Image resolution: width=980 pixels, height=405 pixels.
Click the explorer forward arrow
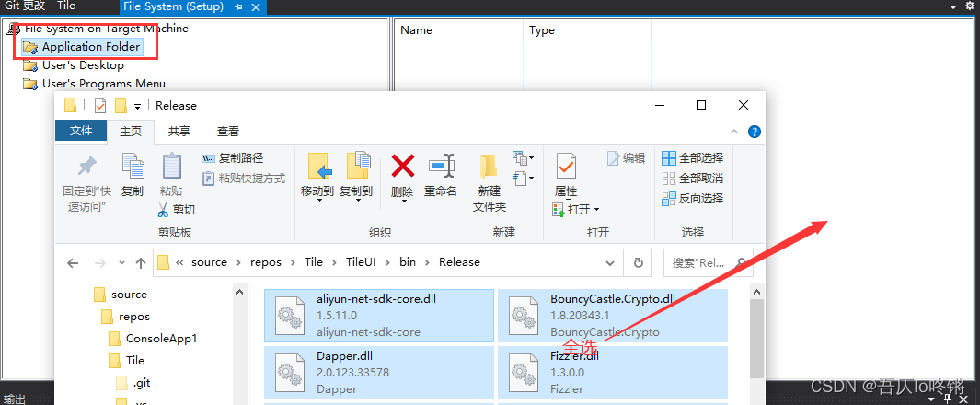click(99, 263)
